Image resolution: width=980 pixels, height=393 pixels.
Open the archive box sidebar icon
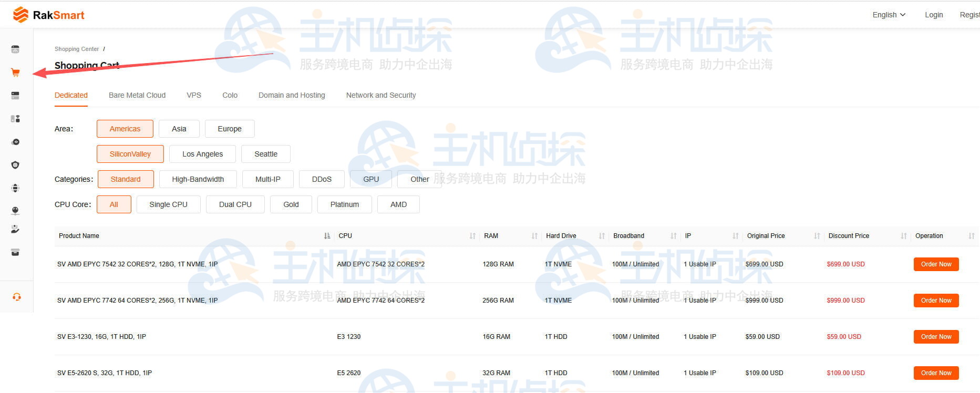(x=15, y=252)
